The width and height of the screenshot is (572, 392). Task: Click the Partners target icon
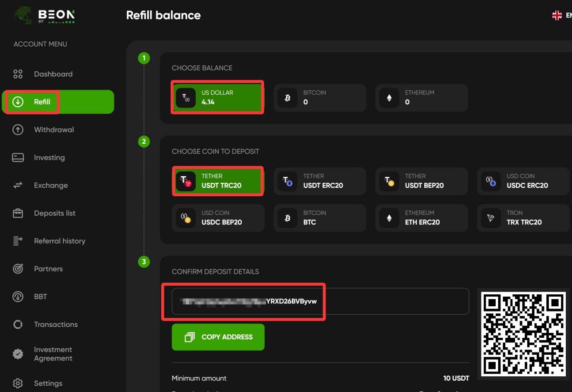[x=18, y=269]
